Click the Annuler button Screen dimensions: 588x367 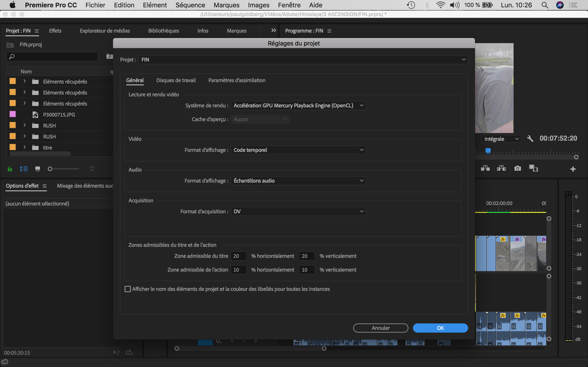pos(380,328)
